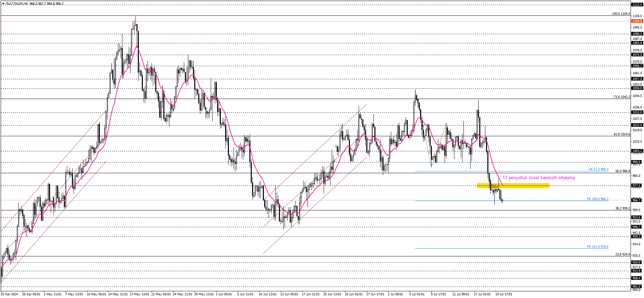The height and width of the screenshot is (298, 644).
Task: Click the 1003.2 price level tag
Action: (x=637, y=151)
